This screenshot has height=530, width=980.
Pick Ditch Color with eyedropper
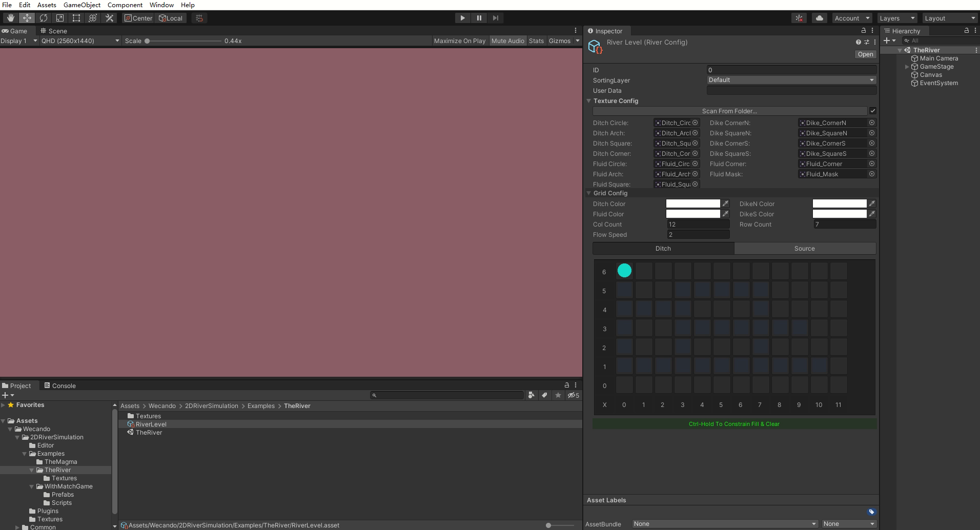[725, 203]
